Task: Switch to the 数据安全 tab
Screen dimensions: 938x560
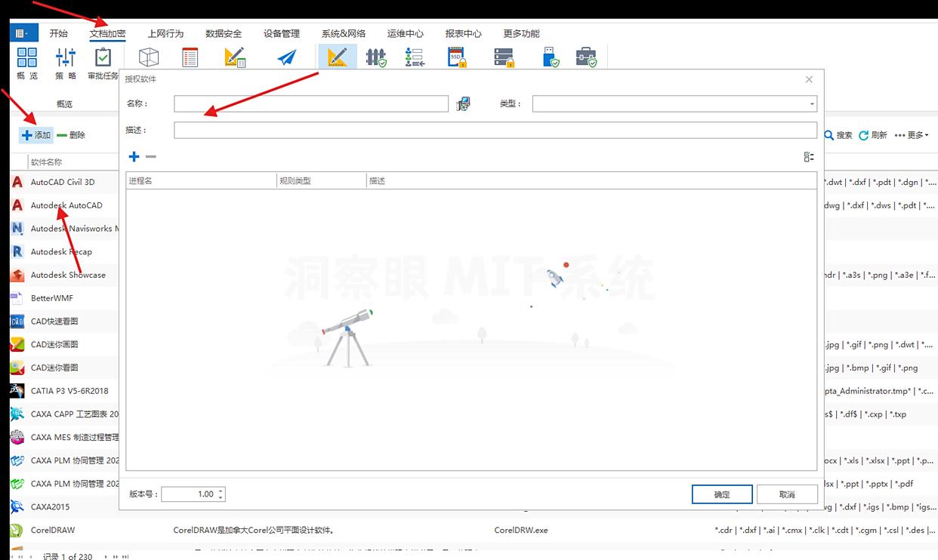Action: coord(224,33)
